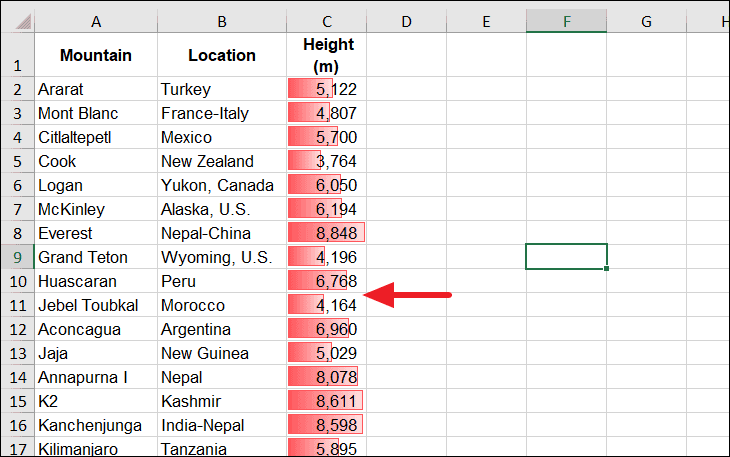The height and width of the screenshot is (457, 730).
Task: Select column A header
Action: click(96, 21)
